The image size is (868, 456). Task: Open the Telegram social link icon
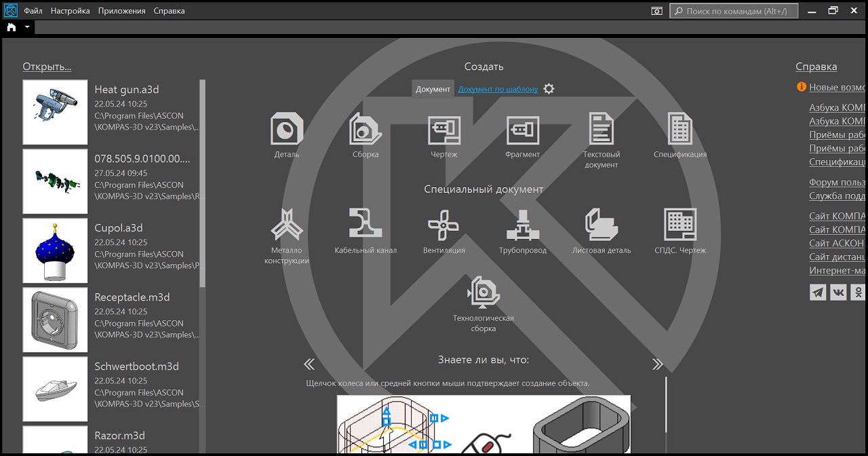[818, 292]
